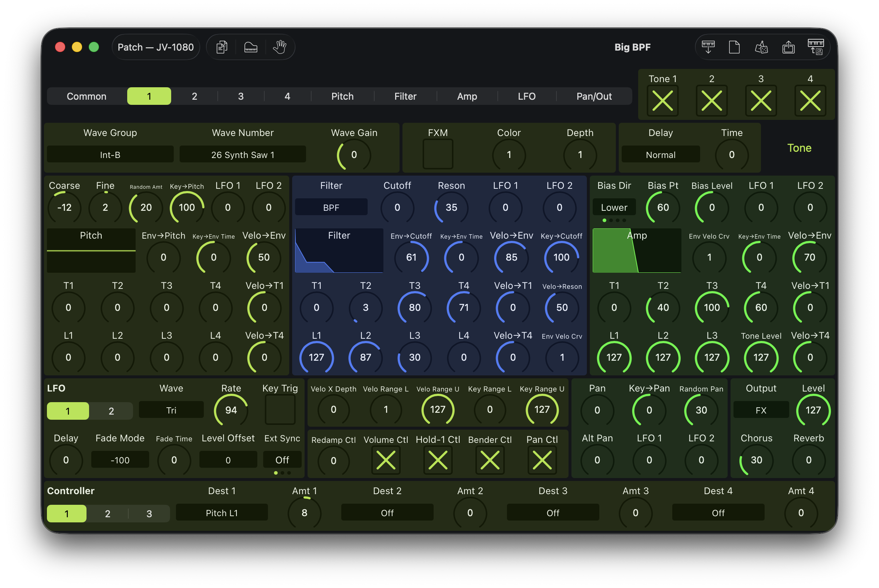879x588 pixels.
Task: Click the Tone Level knob
Action: click(x=761, y=357)
